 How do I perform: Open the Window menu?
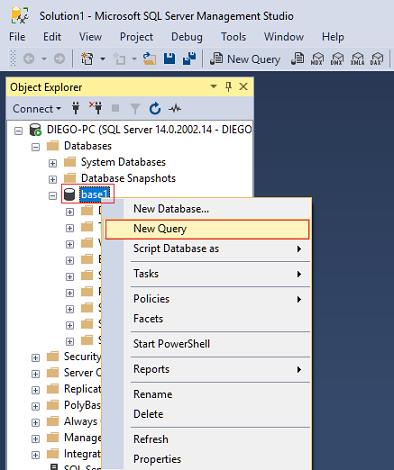(x=284, y=37)
